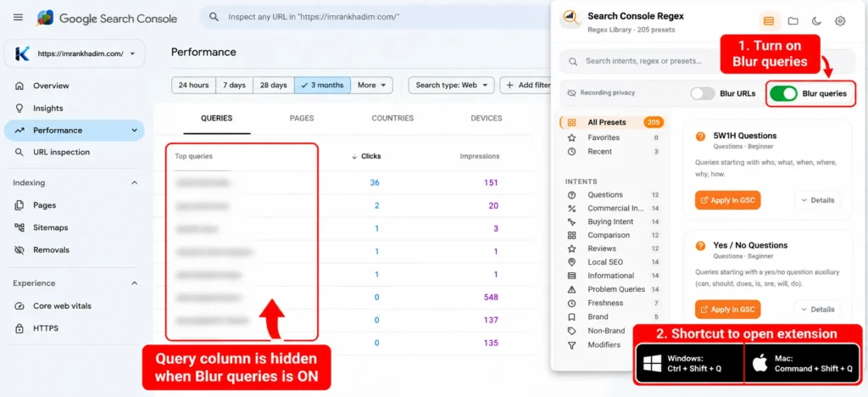Click the Non-Brand tag icon
This screenshot has height=397, width=868.
pyautogui.click(x=572, y=331)
